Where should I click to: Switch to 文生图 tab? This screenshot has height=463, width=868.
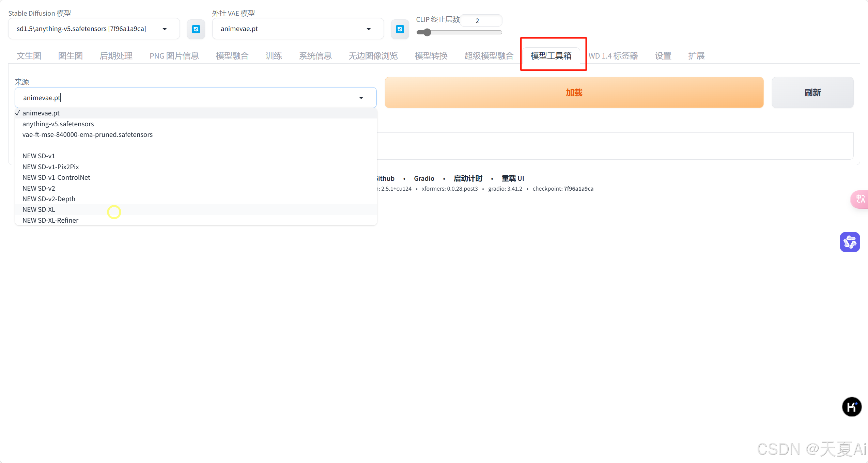29,56
